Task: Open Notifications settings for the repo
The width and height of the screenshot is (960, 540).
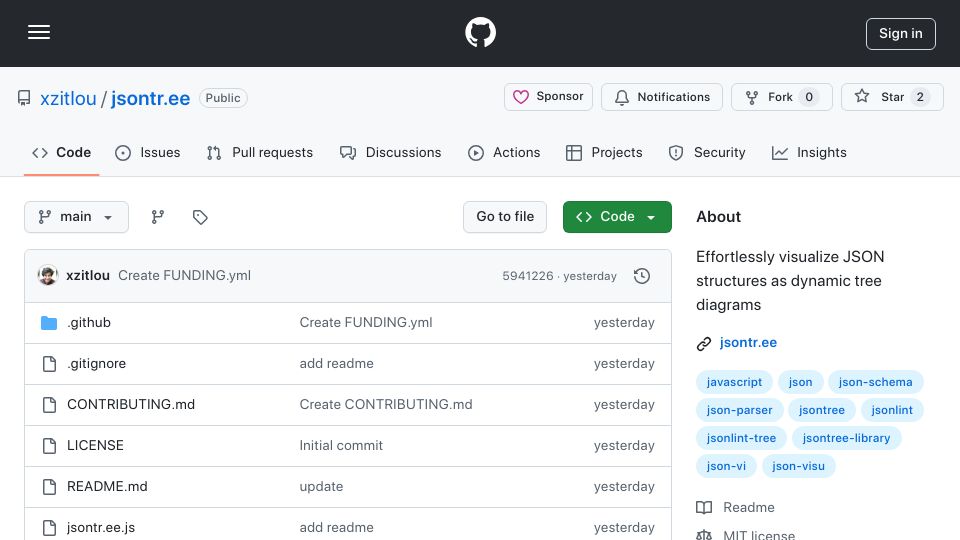Action: point(662,97)
